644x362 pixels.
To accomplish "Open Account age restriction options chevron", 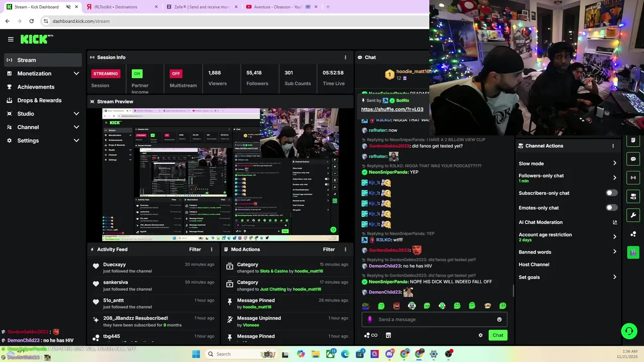I will 615,237.
